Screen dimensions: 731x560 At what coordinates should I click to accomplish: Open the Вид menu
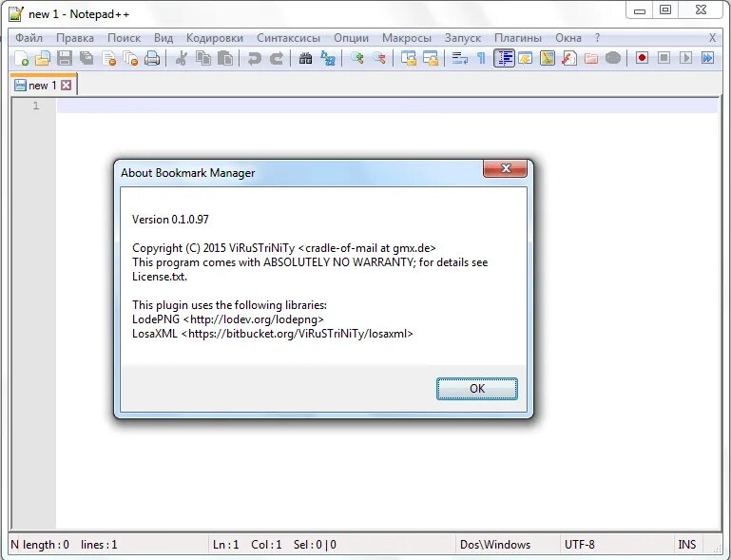[x=164, y=38]
